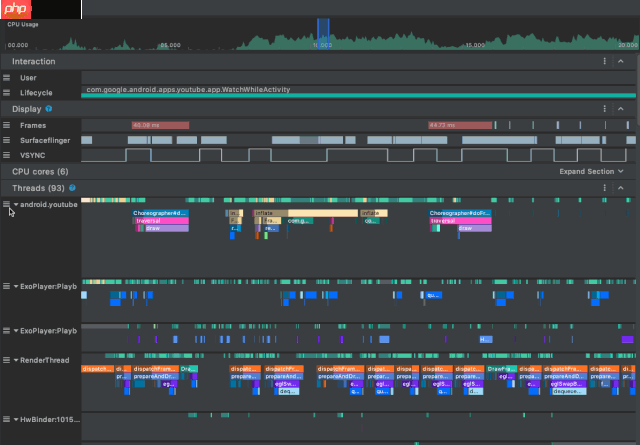Screen dimensions: 640x445
Task: Select the 40.09 ms janky frame
Action: [x=160, y=125]
